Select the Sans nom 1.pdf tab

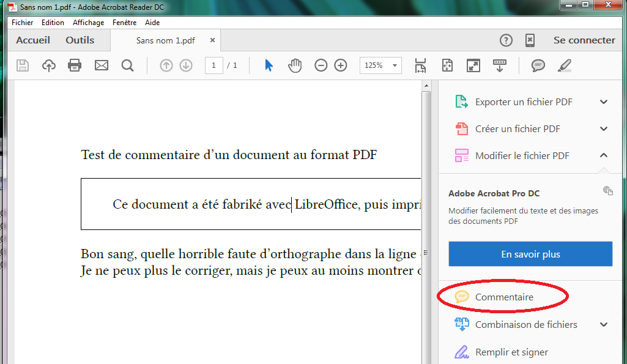(x=166, y=40)
